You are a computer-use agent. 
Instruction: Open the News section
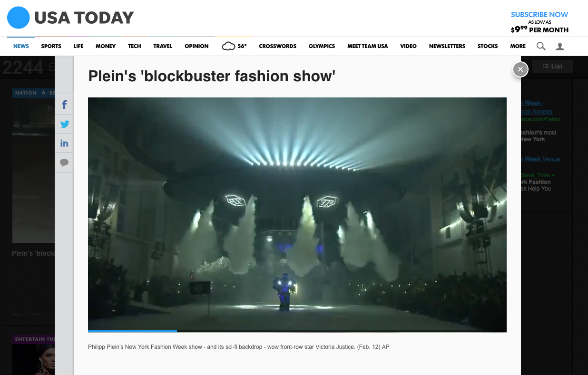pos(21,46)
